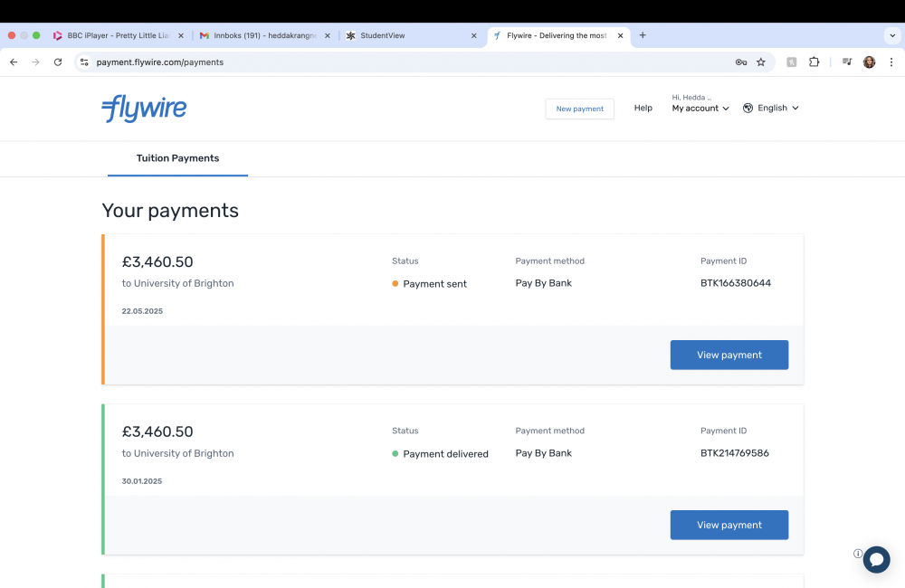Reload the Flywire page

pos(58,62)
